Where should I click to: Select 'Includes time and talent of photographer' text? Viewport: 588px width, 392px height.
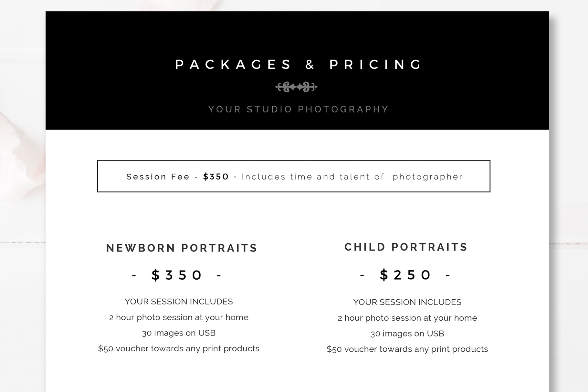(352, 177)
